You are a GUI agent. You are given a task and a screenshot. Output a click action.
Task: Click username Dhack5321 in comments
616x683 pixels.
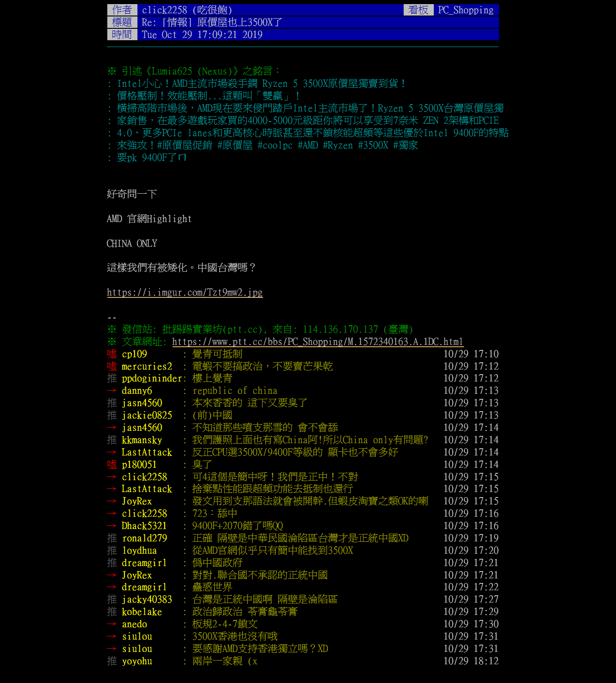(x=144, y=526)
